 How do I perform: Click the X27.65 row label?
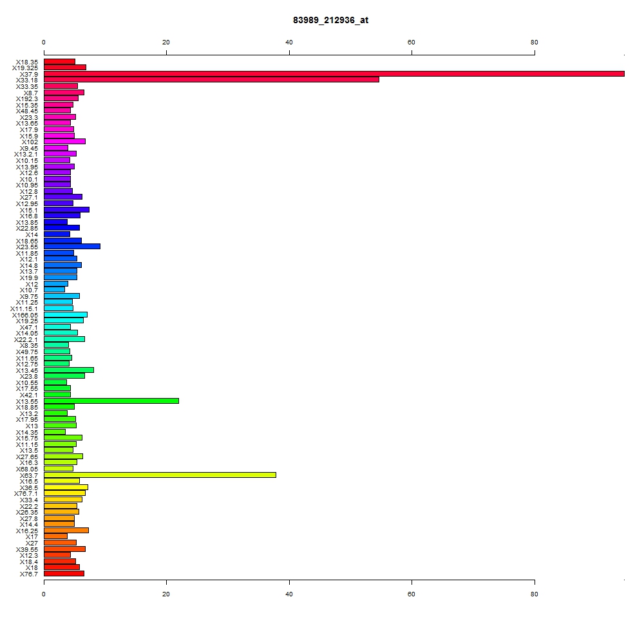coord(26,457)
